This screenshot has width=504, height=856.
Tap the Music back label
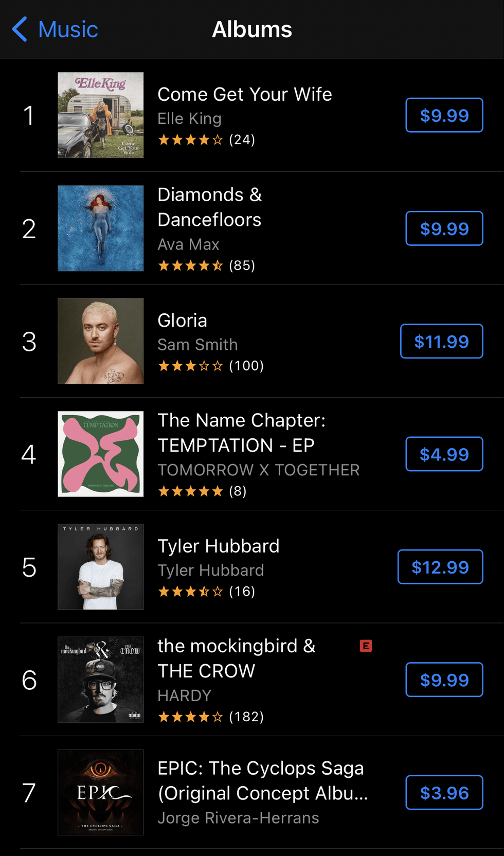click(x=68, y=29)
